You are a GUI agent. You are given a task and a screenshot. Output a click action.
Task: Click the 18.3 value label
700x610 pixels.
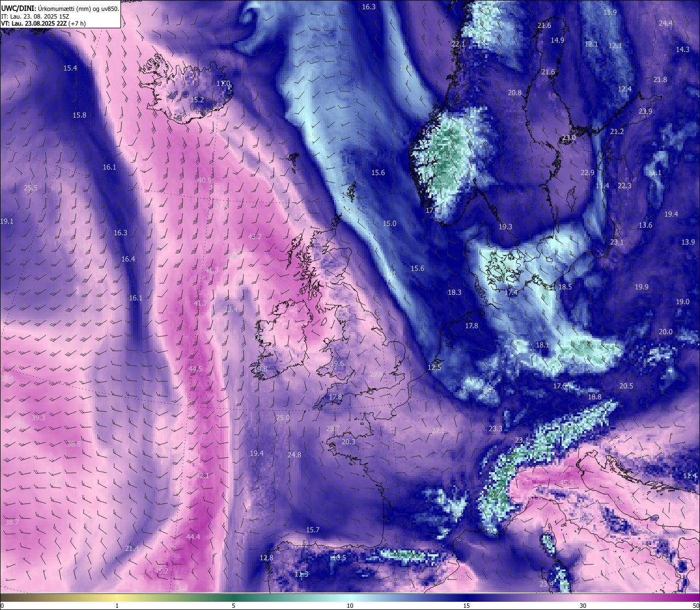click(454, 293)
